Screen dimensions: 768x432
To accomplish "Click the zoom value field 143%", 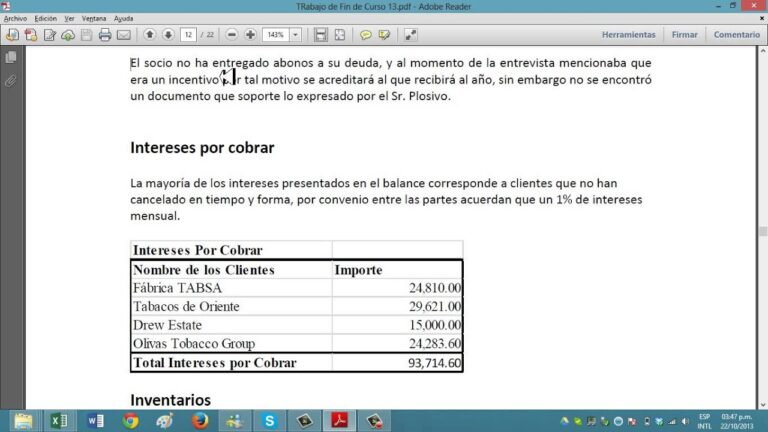I will pyautogui.click(x=276, y=35).
